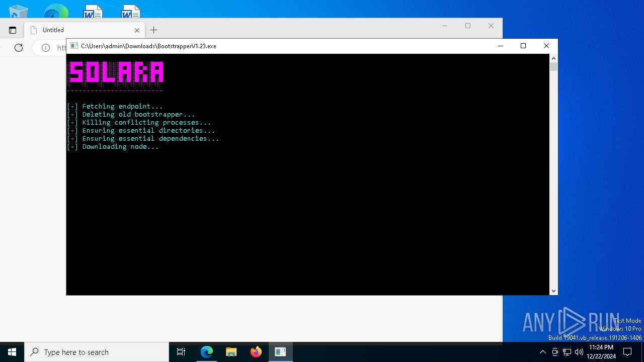This screenshot has height=362, width=644.
Task: Open the volume control tray icon
Action: [x=579, y=352]
